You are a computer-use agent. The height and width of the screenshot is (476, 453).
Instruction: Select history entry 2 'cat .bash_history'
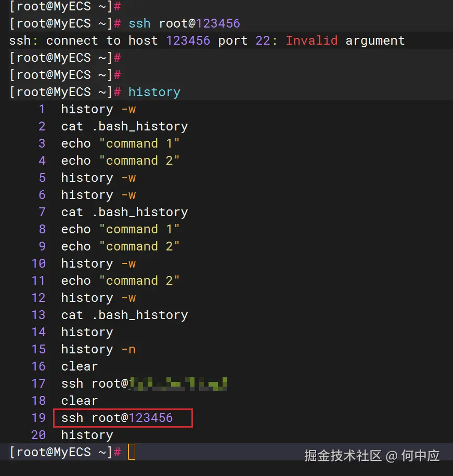click(x=124, y=126)
